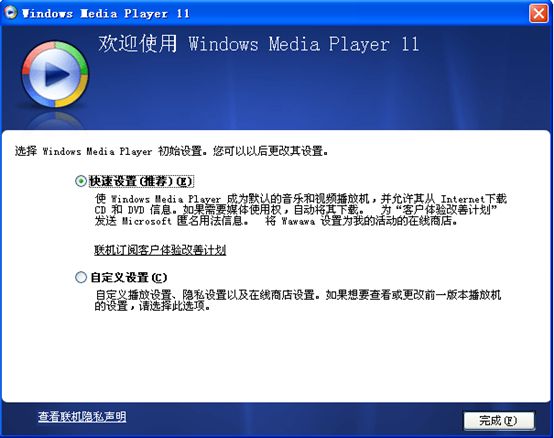Select the 快速设置(推荐) radio button
Viewport: 554px width, 438px height.
click(x=81, y=181)
